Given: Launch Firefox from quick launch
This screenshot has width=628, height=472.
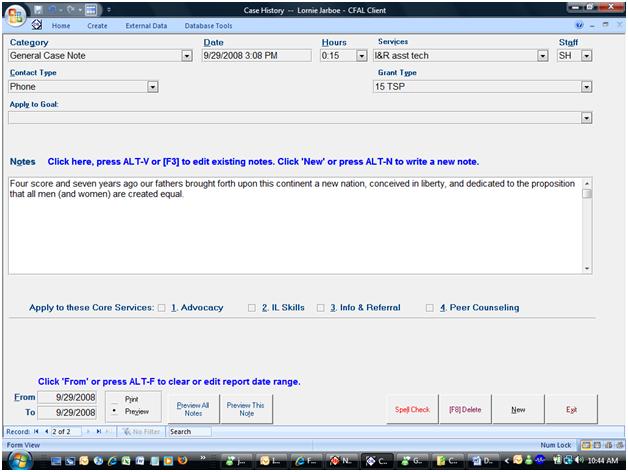Looking at the screenshot, I should 182,461.
